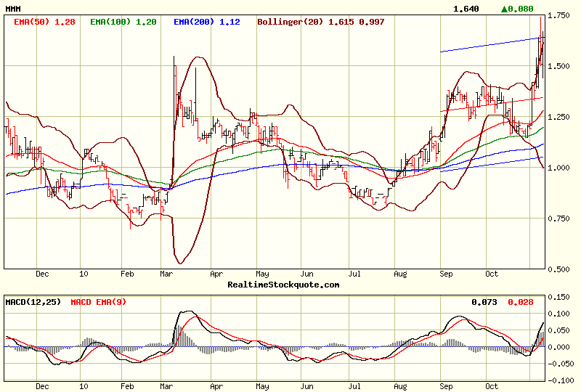Click the 1.500 price axis label

click(x=558, y=66)
